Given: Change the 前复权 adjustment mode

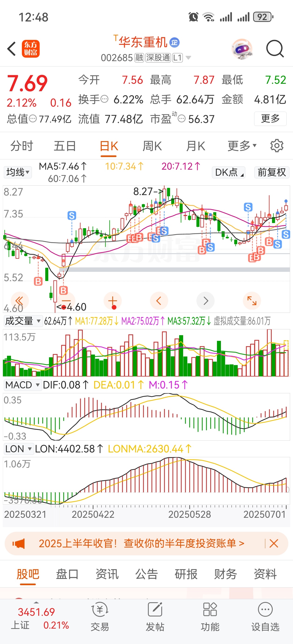Looking at the screenshot, I should [272, 172].
